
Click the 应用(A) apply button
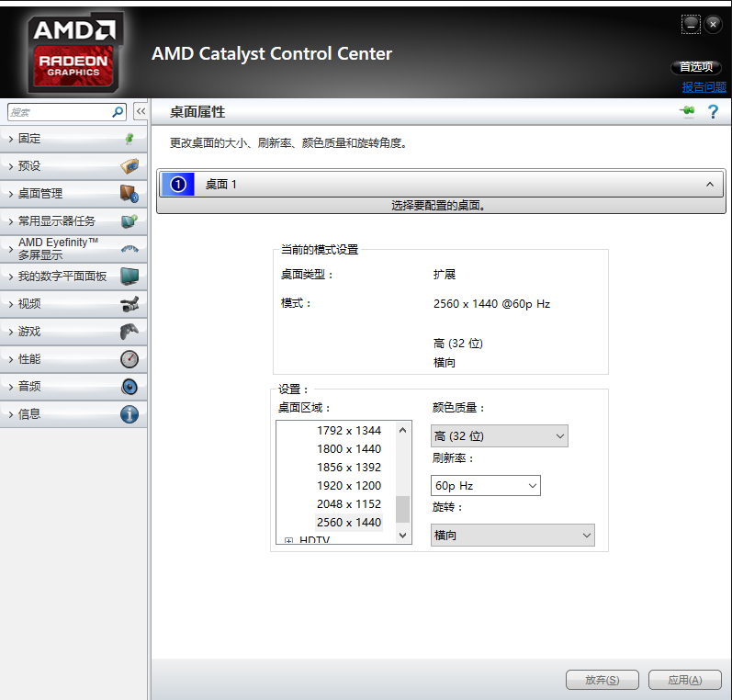point(685,680)
